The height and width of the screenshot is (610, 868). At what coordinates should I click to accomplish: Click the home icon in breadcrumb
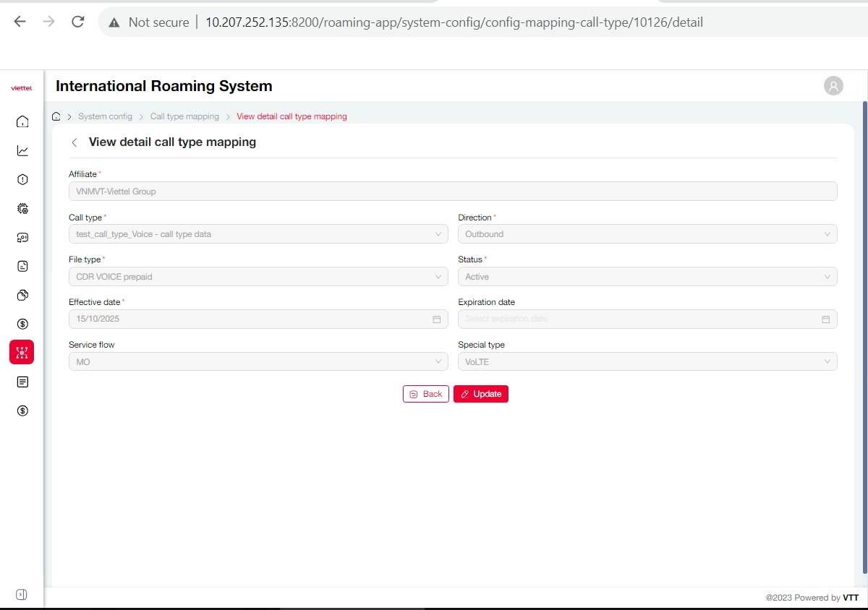click(56, 116)
